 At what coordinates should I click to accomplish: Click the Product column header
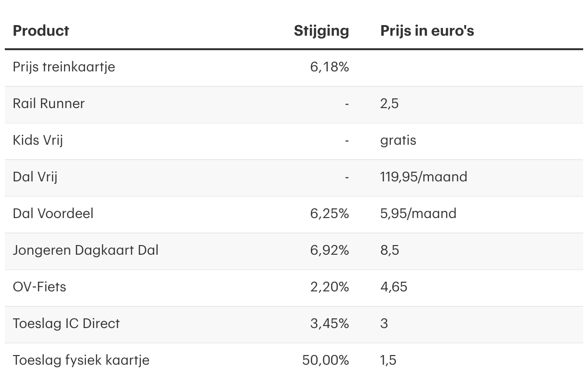pos(41,31)
